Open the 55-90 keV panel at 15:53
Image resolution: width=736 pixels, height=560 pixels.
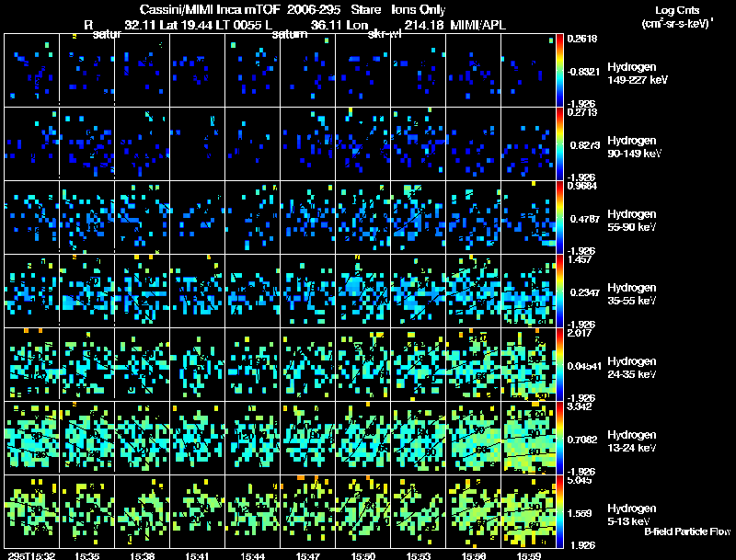(419, 218)
